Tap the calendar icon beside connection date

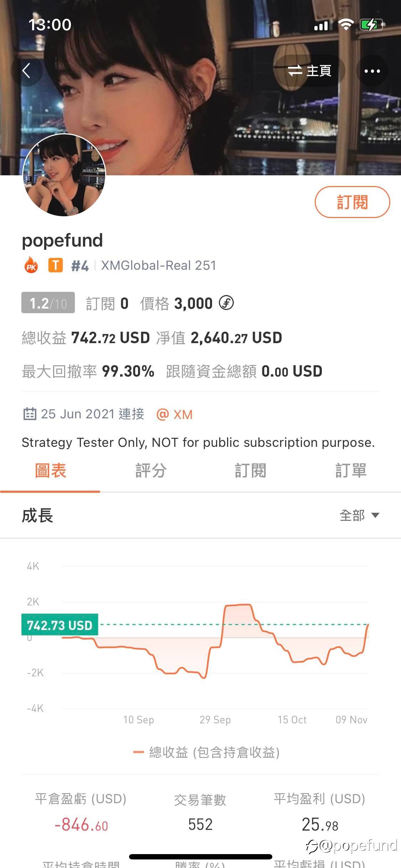[x=30, y=414]
